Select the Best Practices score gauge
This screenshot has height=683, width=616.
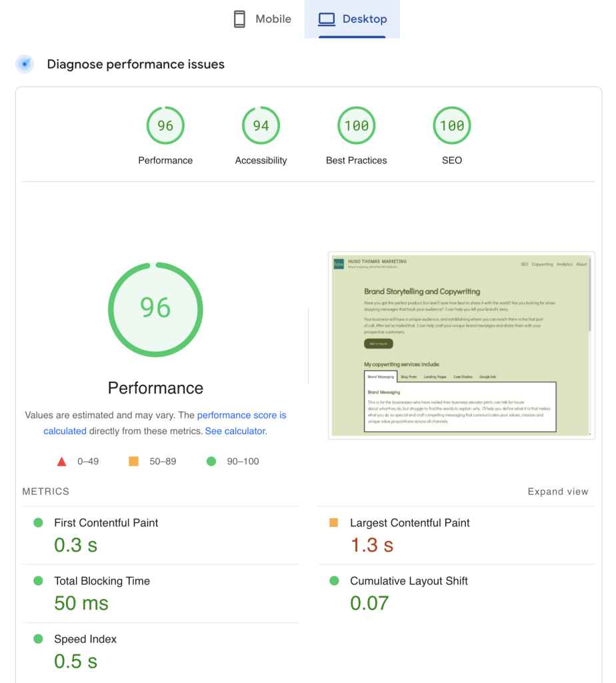pos(356,125)
